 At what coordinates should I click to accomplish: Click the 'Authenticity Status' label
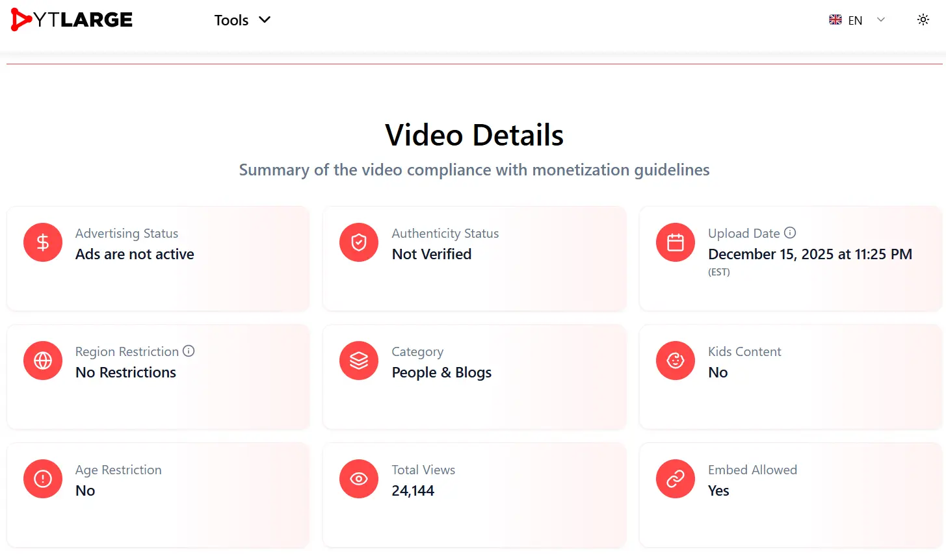445,233
